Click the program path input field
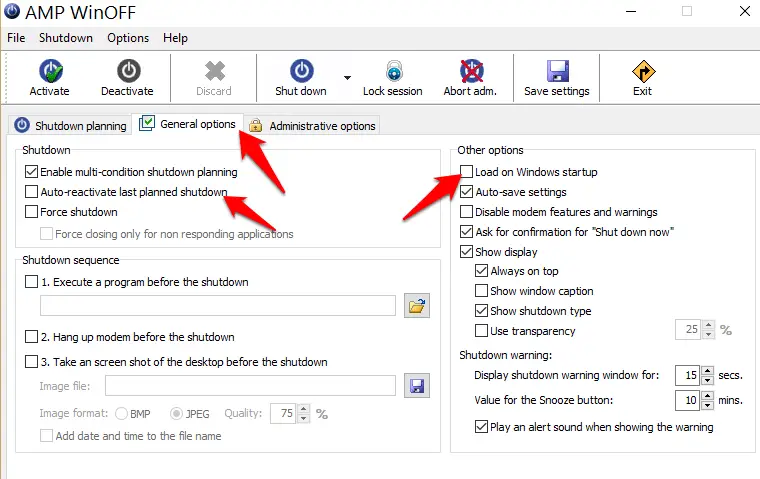The height and width of the screenshot is (479, 760). tap(218, 306)
